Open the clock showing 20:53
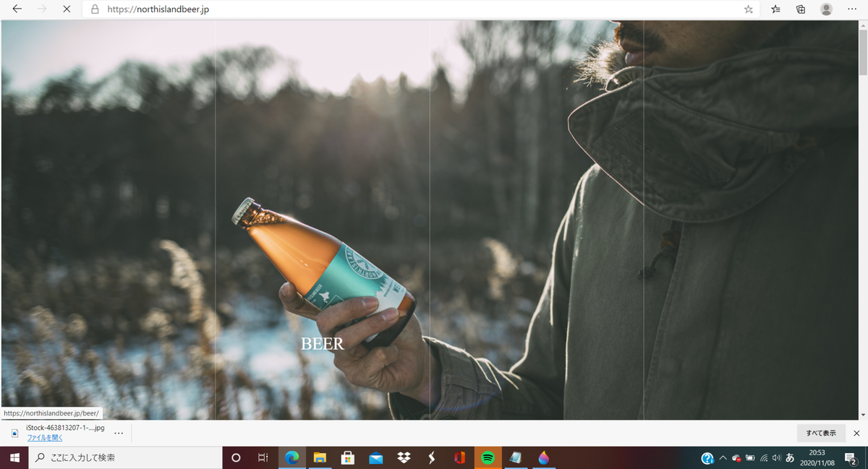868x469 pixels. (817, 457)
